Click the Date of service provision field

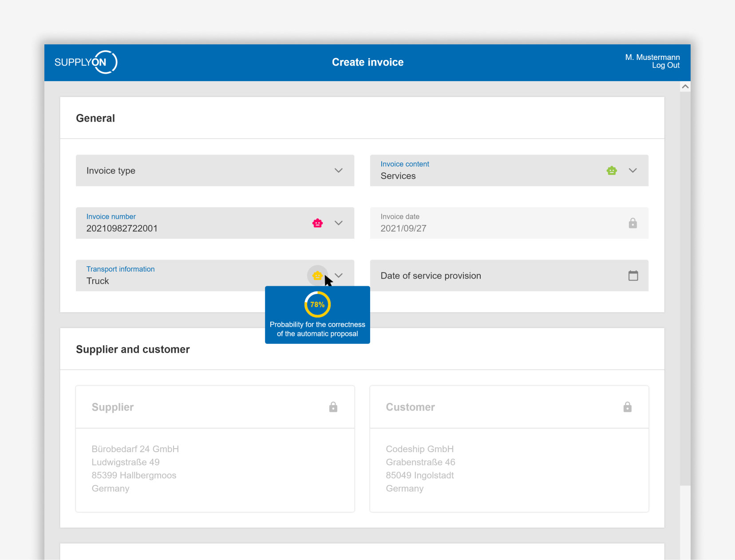509,276
